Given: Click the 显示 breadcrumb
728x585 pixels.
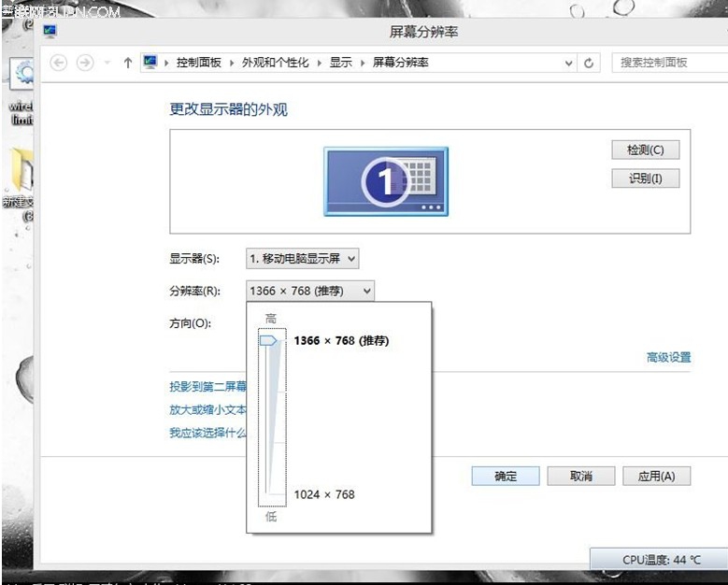Looking at the screenshot, I should (x=341, y=63).
